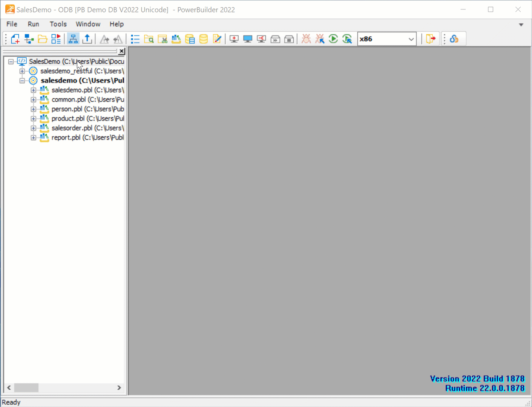
Task: Collapse the SalesDemo workspace node
Action: click(11, 61)
